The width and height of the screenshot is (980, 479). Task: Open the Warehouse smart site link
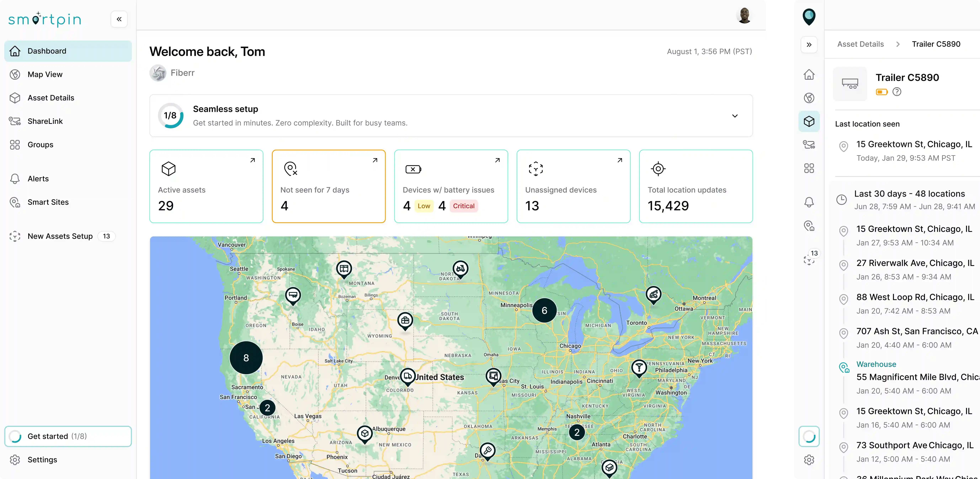point(876,364)
